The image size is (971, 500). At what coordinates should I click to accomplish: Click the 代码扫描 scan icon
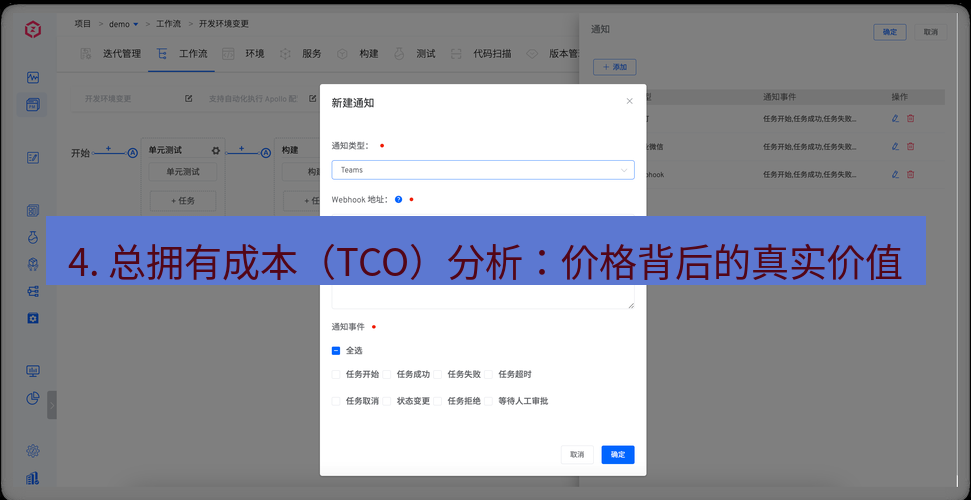pyautogui.click(x=456, y=54)
